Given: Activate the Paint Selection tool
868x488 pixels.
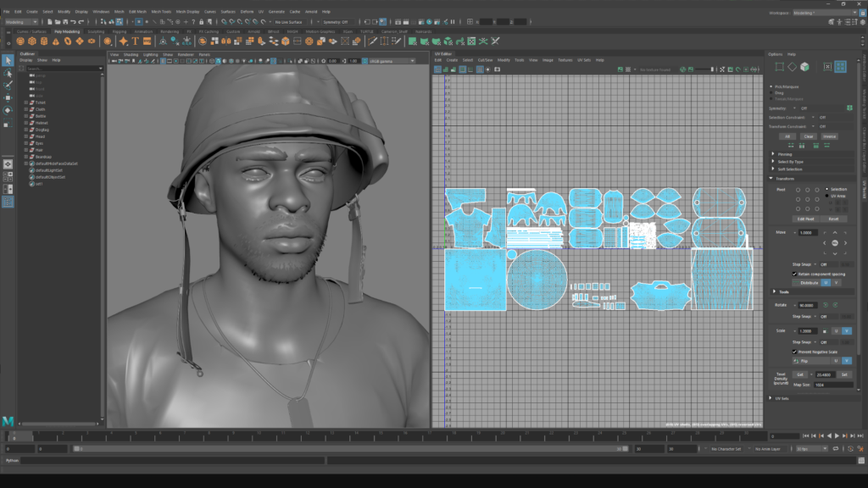Looking at the screenshot, I should coord(8,86).
